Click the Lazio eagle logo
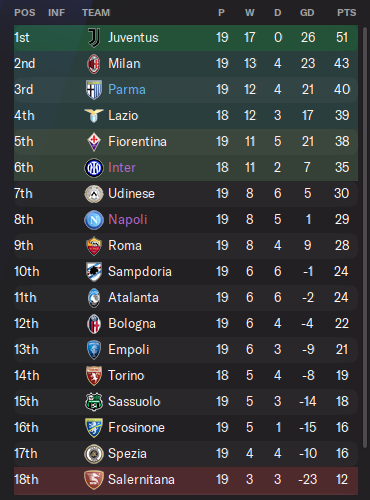Image resolution: width=370 pixels, height=500 pixels. click(x=94, y=116)
